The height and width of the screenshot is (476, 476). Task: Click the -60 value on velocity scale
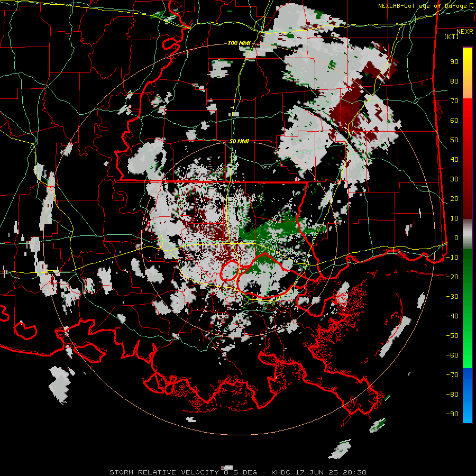(452, 355)
